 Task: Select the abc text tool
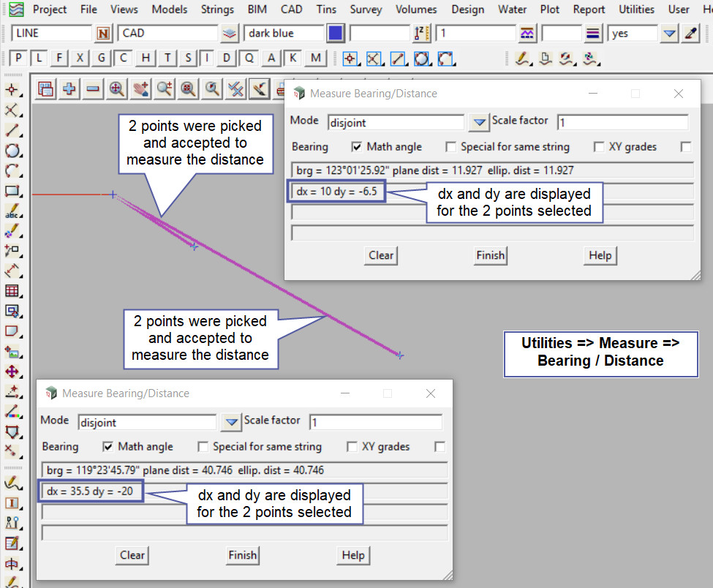(12, 211)
